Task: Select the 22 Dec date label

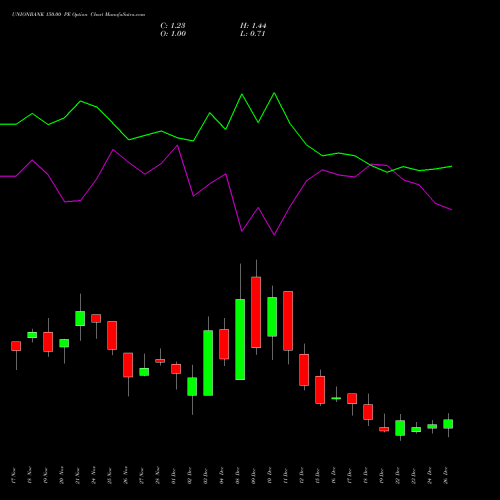Action: 398,475
